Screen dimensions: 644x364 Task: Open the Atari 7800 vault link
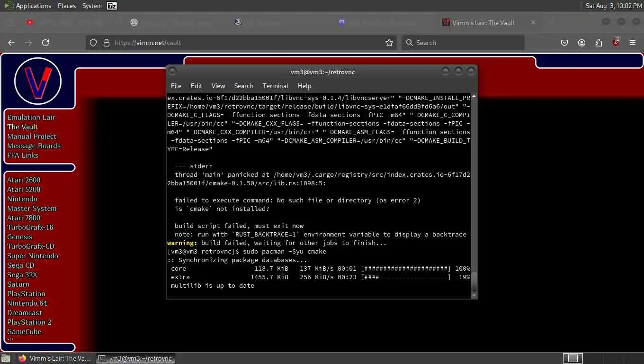[24, 218]
